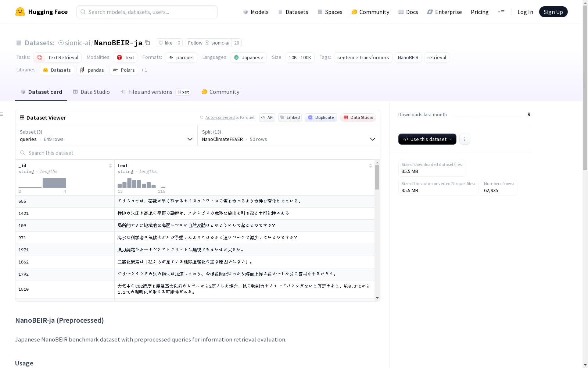
Task: Click the Sign Up button
Action: tap(553, 12)
